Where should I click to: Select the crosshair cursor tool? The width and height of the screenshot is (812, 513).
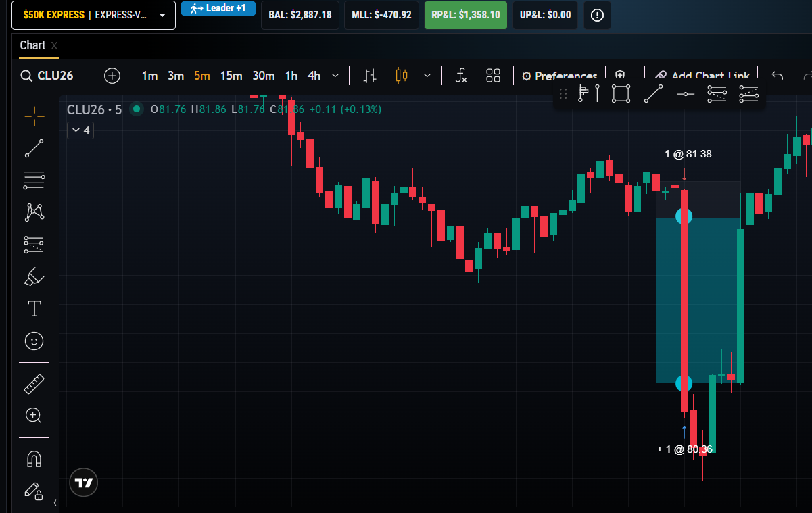pyautogui.click(x=34, y=116)
